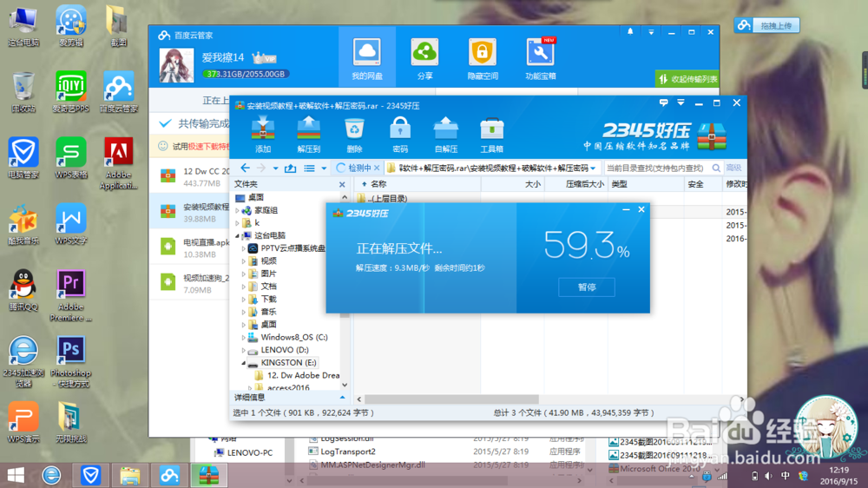Screen dimensions: 868x488
Task: Open the 我的网盘 tab in 百度云管家
Action: coord(367,57)
